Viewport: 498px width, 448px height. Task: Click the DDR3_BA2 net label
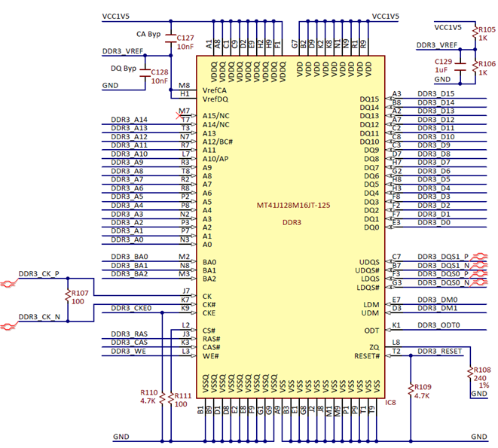point(130,273)
